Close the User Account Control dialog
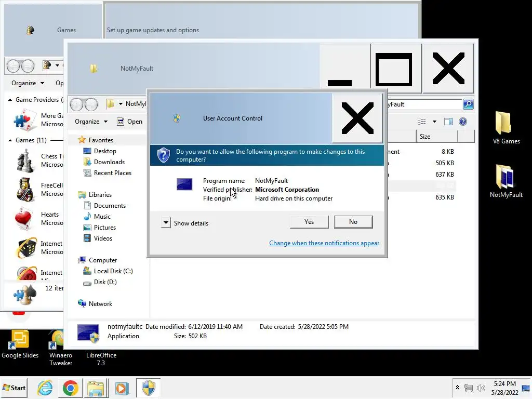Screen dimensions: 532x399 pyautogui.click(x=357, y=118)
